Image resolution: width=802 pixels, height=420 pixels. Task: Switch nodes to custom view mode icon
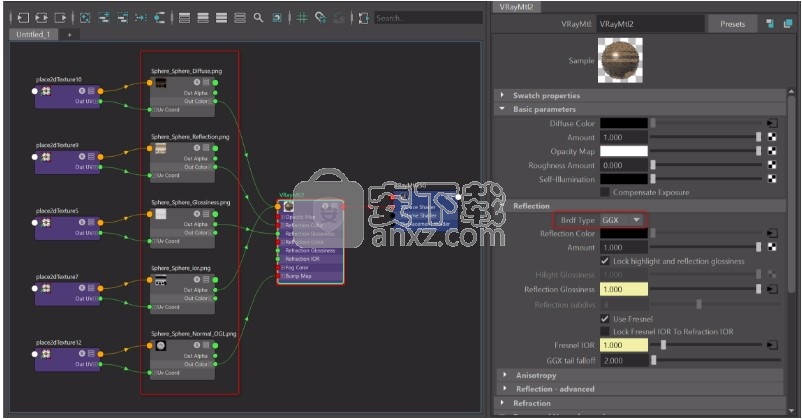click(x=240, y=18)
